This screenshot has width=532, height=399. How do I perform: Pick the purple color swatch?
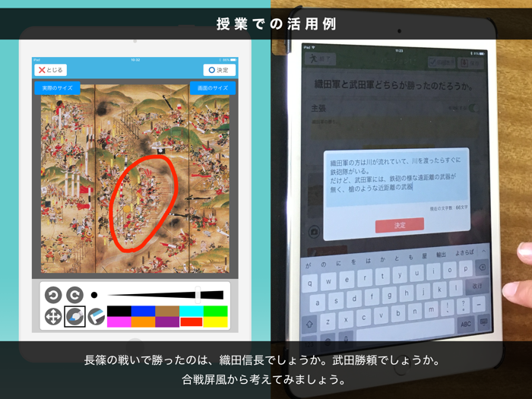tap(167, 322)
